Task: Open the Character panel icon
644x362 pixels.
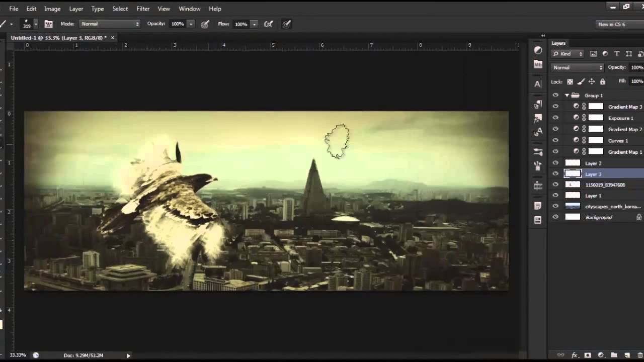Action: (538, 84)
